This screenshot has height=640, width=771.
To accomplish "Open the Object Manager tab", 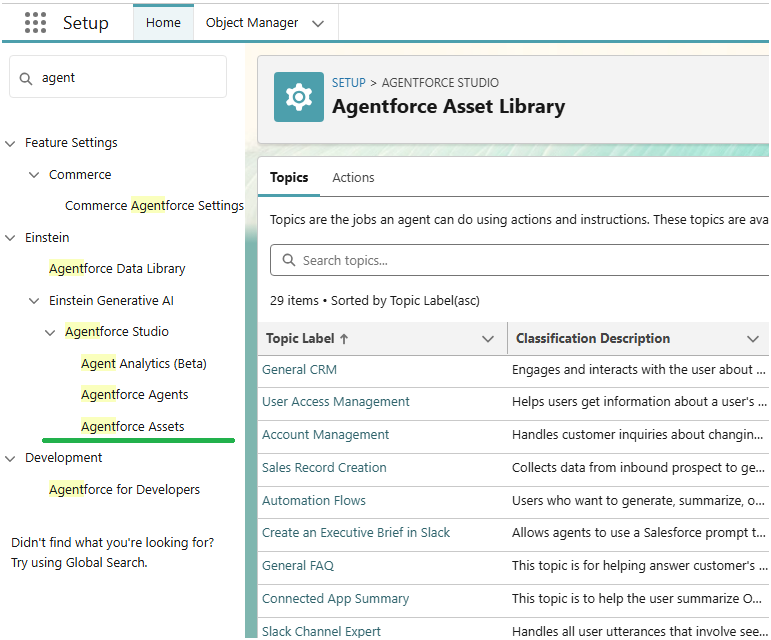I will (x=252, y=23).
